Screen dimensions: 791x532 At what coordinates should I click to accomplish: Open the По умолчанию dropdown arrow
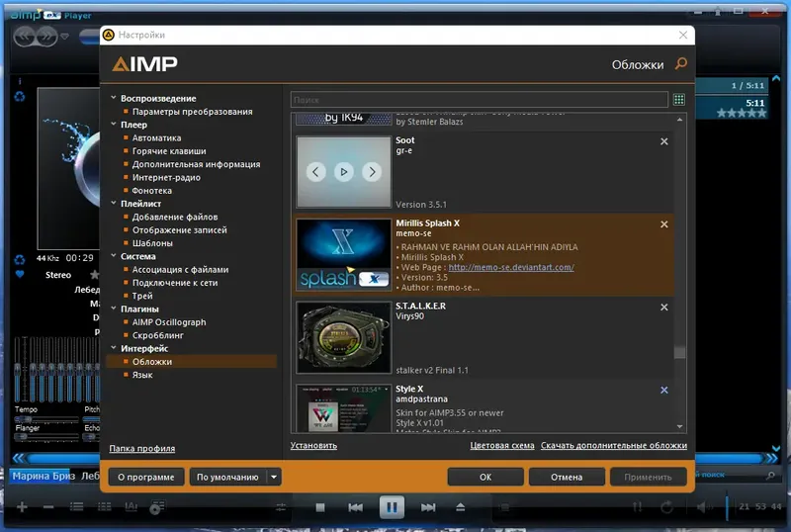pyautogui.click(x=274, y=477)
